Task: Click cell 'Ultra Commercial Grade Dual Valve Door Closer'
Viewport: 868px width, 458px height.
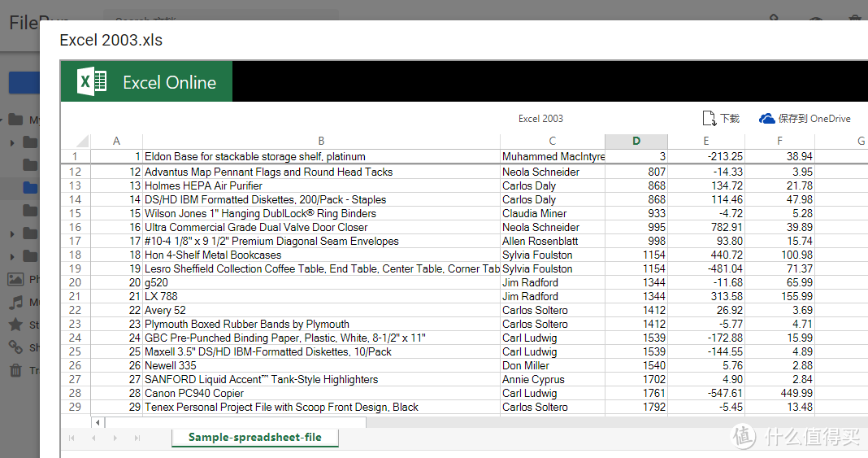Action: coord(321,227)
